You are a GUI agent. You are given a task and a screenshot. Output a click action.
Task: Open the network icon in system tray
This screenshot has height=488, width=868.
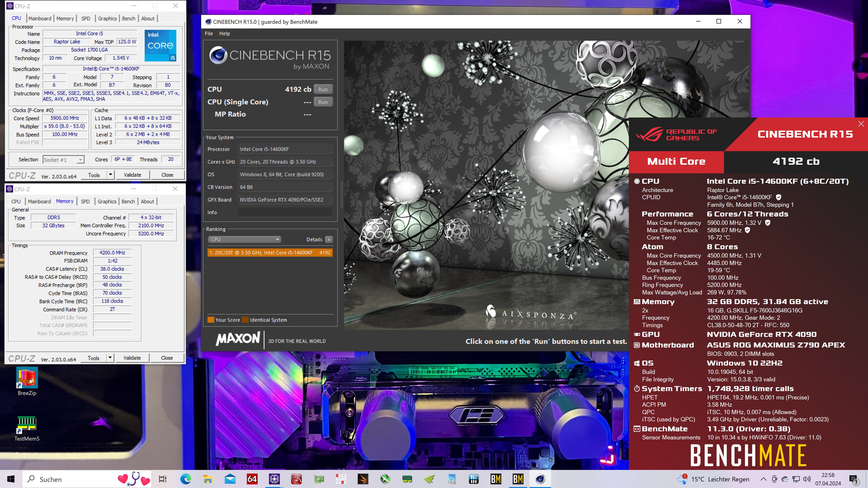click(796, 479)
